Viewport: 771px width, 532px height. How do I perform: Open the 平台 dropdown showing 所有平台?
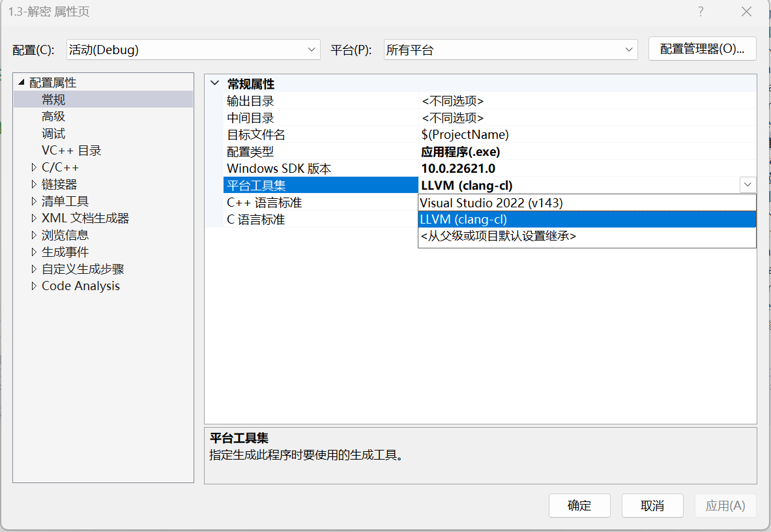[x=510, y=50]
